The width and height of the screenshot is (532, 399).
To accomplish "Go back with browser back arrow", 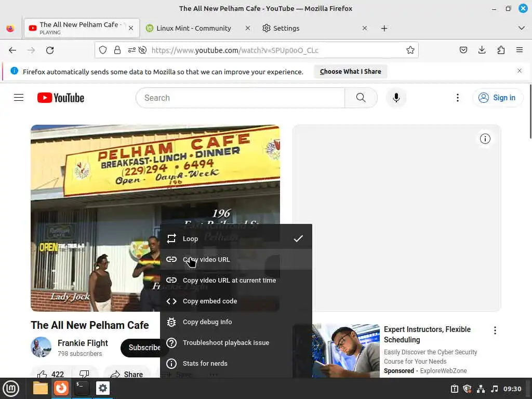I will point(12,50).
